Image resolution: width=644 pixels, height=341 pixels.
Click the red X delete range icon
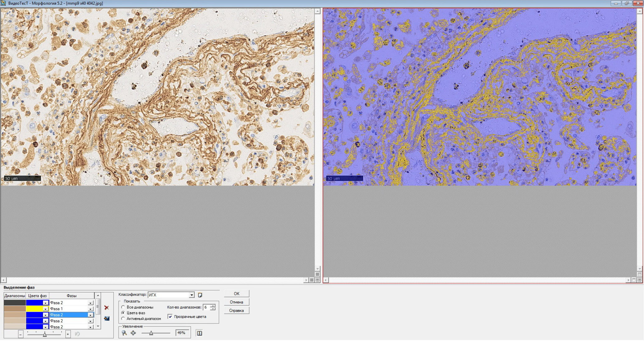[x=107, y=308]
